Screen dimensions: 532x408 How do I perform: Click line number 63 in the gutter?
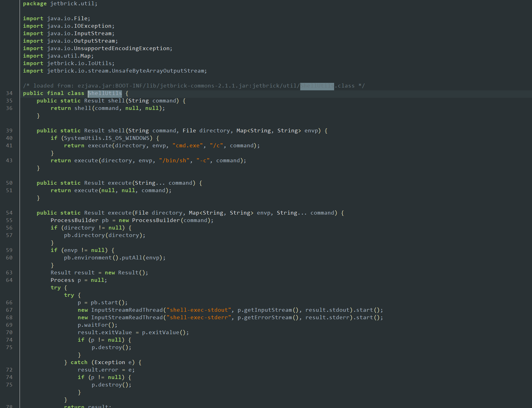click(9, 273)
